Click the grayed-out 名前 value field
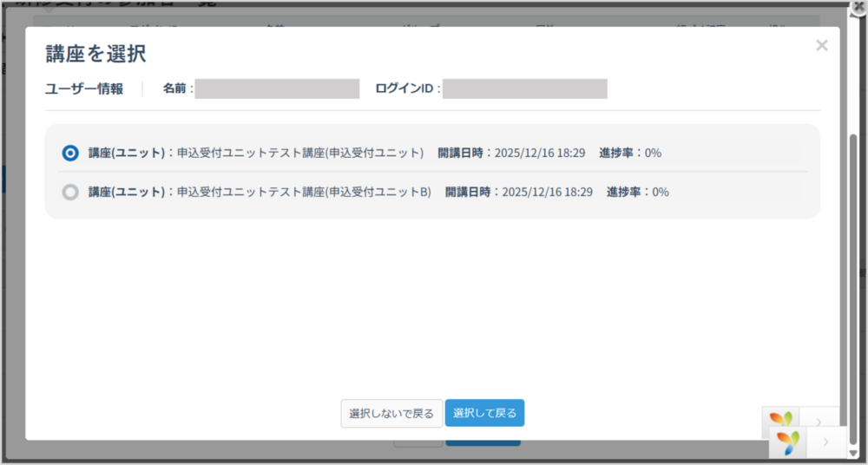The width and height of the screenshot is (868, 465). tap(277, 88)
